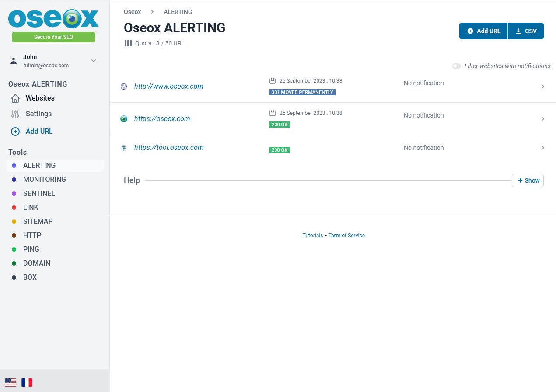Click the SITEMAP yellow dot

tap(14, 222)
